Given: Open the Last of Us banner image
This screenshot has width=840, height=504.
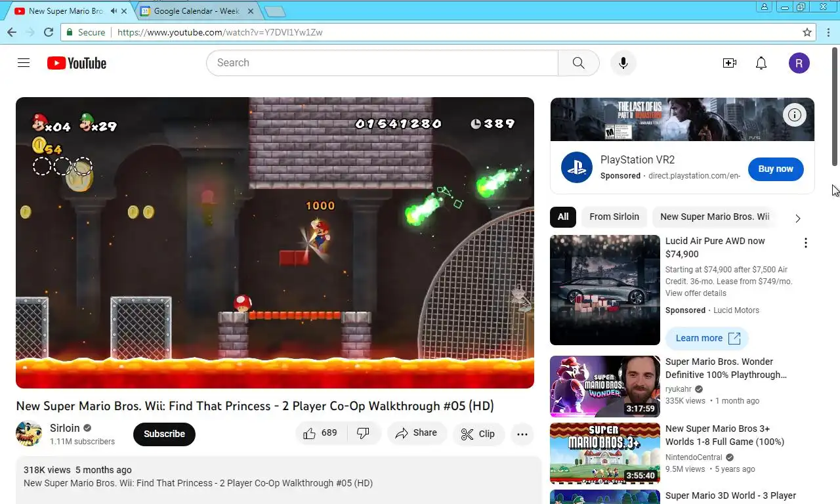Looking at the screenshot, I should click(x=682, y=119).
